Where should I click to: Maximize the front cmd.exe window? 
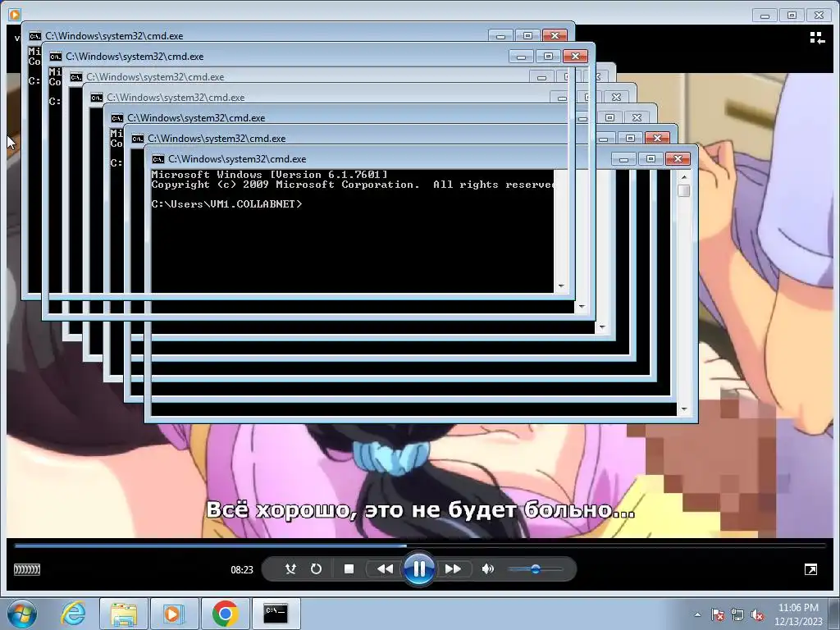point(651,159)
